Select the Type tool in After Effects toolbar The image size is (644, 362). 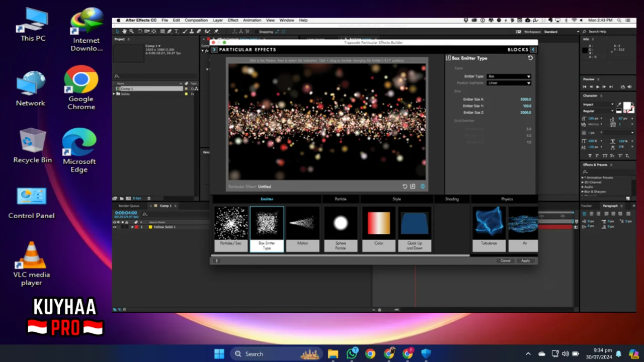coord(176,31)
